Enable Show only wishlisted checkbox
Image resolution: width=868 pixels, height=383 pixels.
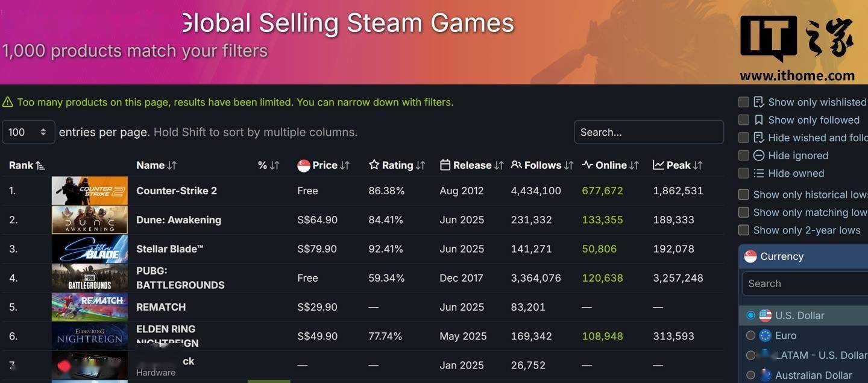[x=744, y=102]
